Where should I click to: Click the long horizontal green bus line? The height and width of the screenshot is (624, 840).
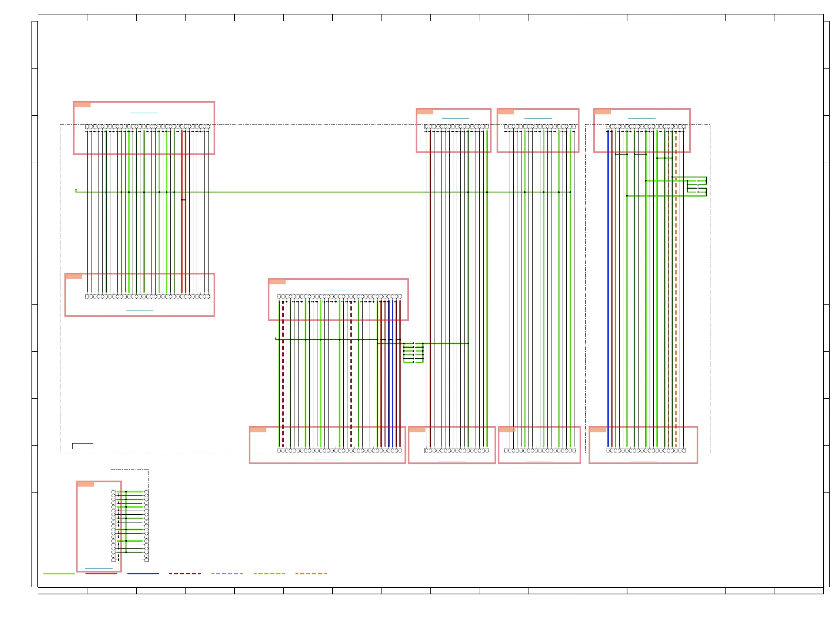click(302, 192)
